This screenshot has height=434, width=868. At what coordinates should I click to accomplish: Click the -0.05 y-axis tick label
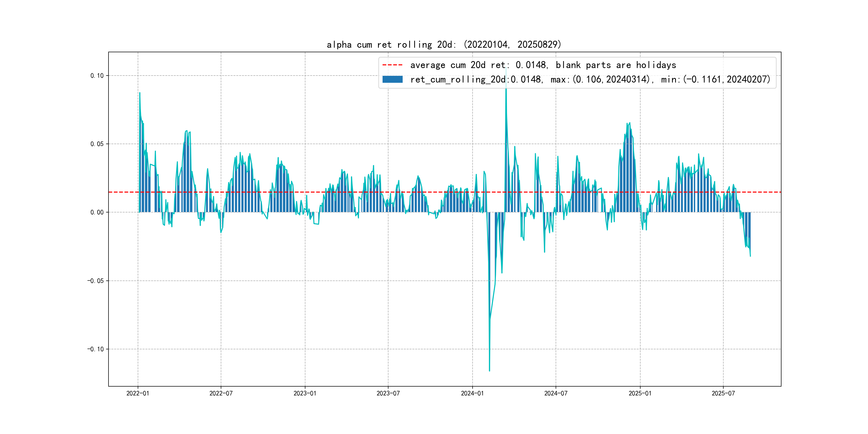[x=95, y=281]
